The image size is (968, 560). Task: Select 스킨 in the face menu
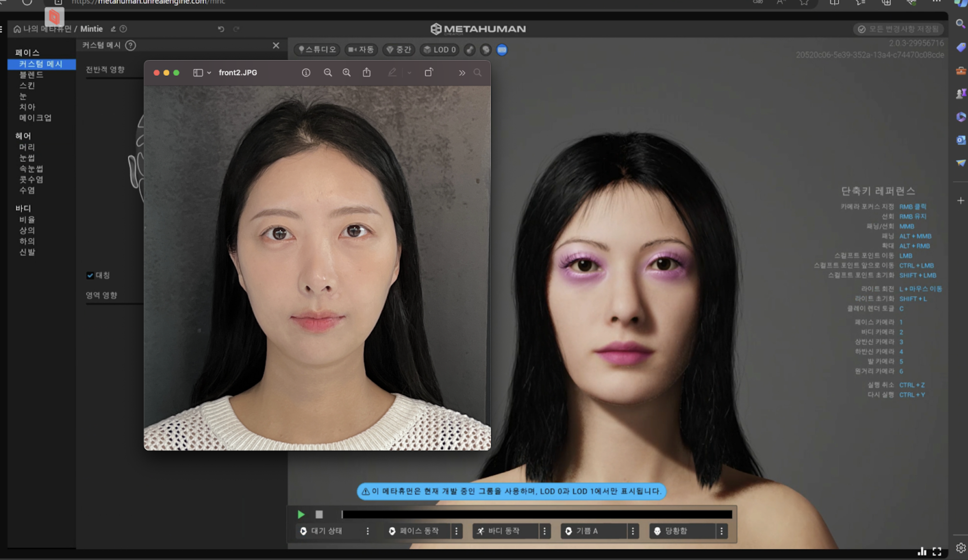pyautogui.click(x=27, y=85)
